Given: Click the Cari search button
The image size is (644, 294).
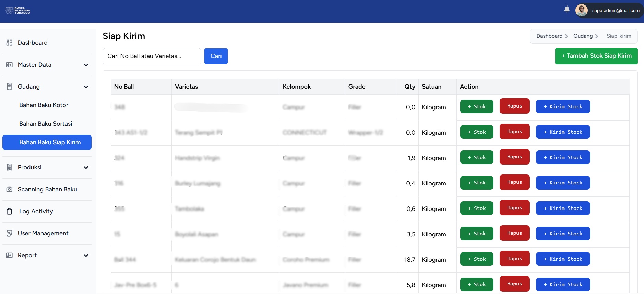Looking at the screenshot, I should coord(216,56).
